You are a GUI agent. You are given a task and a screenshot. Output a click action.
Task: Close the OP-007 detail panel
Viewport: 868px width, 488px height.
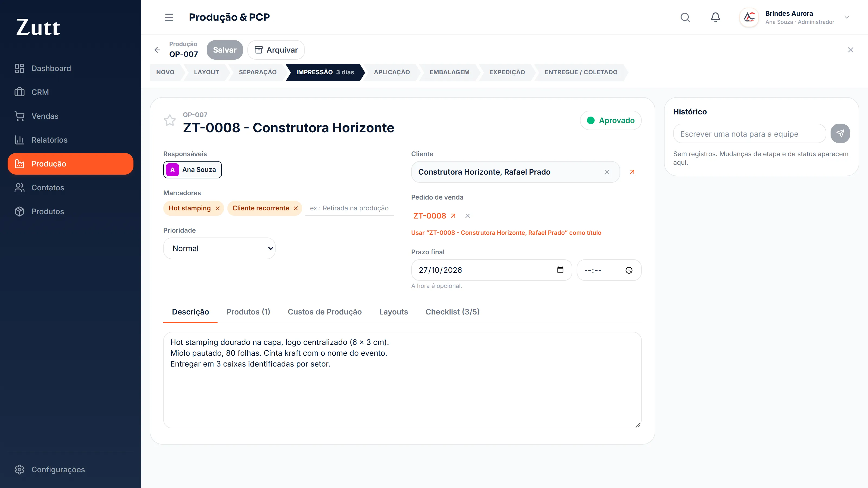click(x=850, y=50)
